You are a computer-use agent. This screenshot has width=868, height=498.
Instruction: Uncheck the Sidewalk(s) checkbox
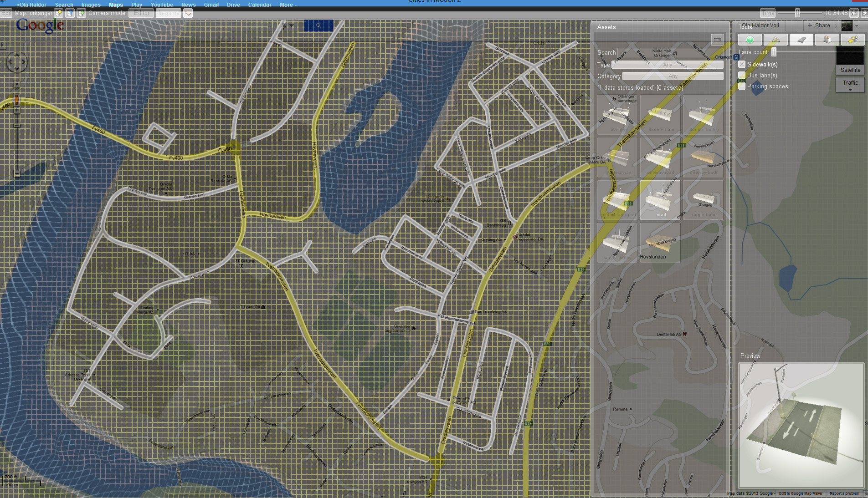tap(741, 64)
